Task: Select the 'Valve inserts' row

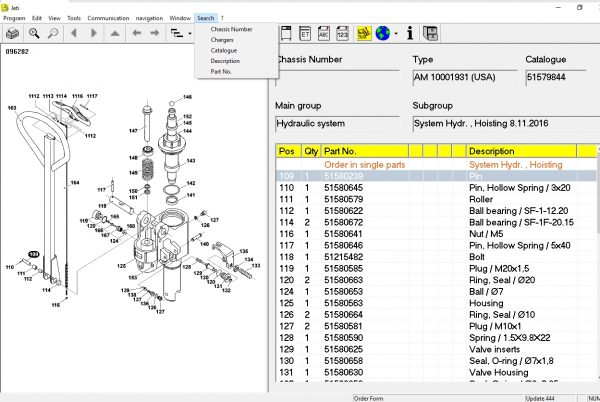Action: 436,349
